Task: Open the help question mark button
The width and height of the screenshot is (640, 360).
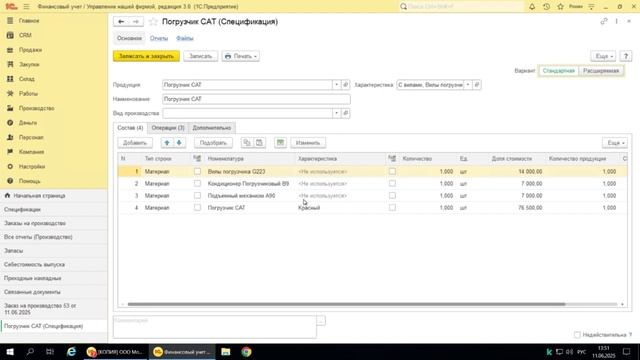Action: 625,56
